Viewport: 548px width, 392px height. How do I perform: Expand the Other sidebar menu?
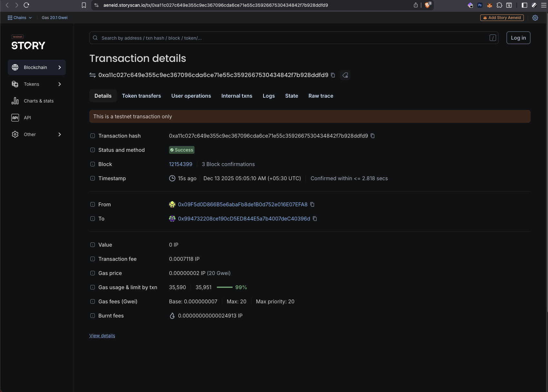coord(37,134)
